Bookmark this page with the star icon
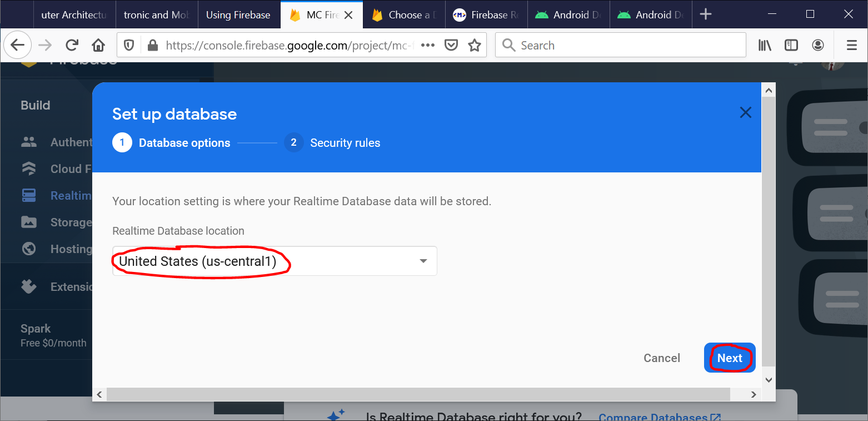868x421 pixels. point(474,46)
